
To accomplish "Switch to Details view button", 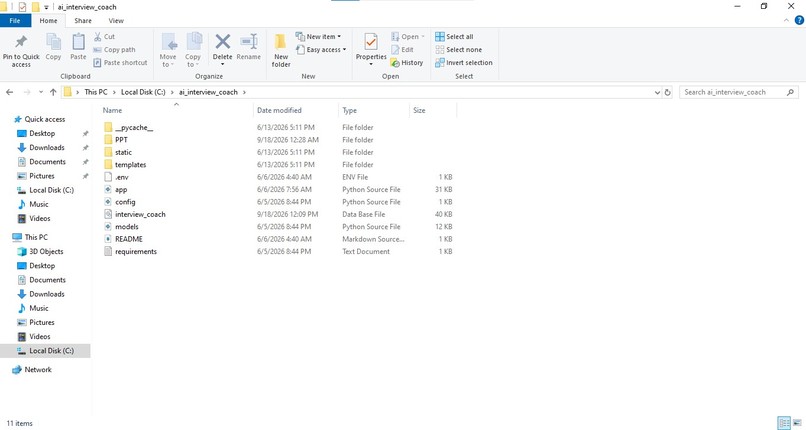I will click(784, 423).
